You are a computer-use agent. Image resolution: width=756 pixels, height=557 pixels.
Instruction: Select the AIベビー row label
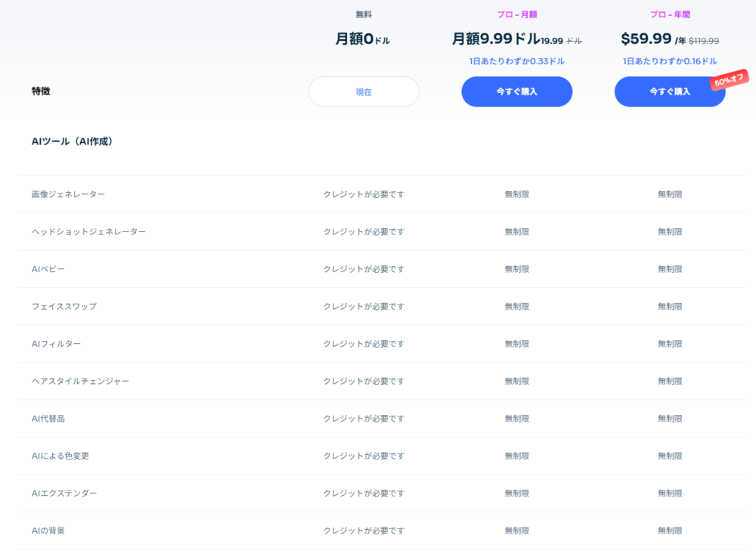[48, 269]
